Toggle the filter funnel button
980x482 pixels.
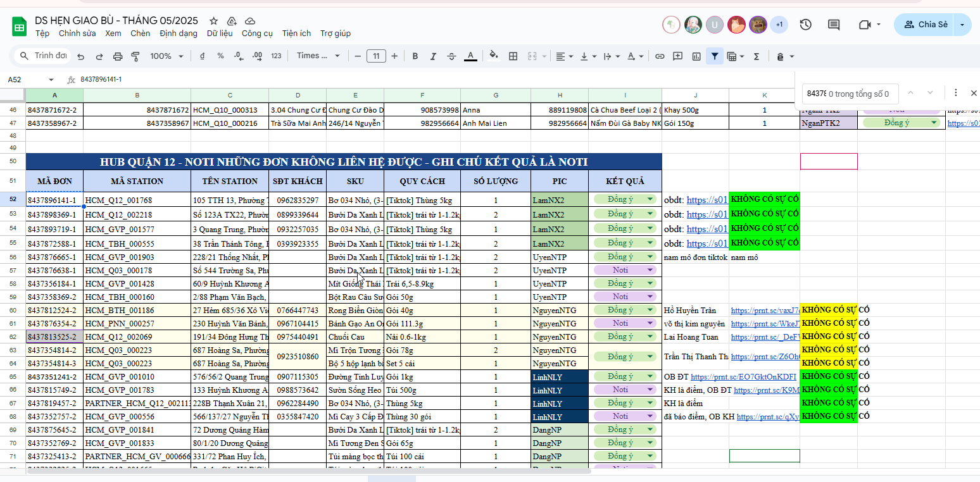[x=715, y=56]
